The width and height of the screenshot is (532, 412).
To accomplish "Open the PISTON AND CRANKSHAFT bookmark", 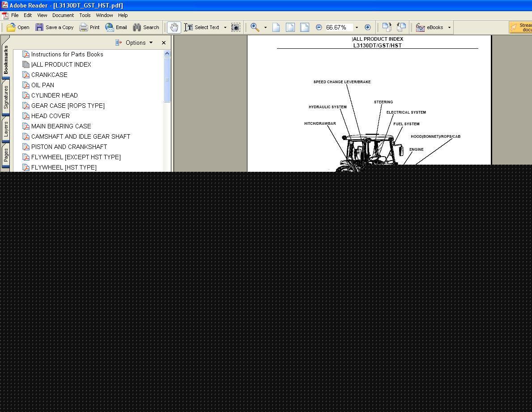I will (x=69, y=147).
